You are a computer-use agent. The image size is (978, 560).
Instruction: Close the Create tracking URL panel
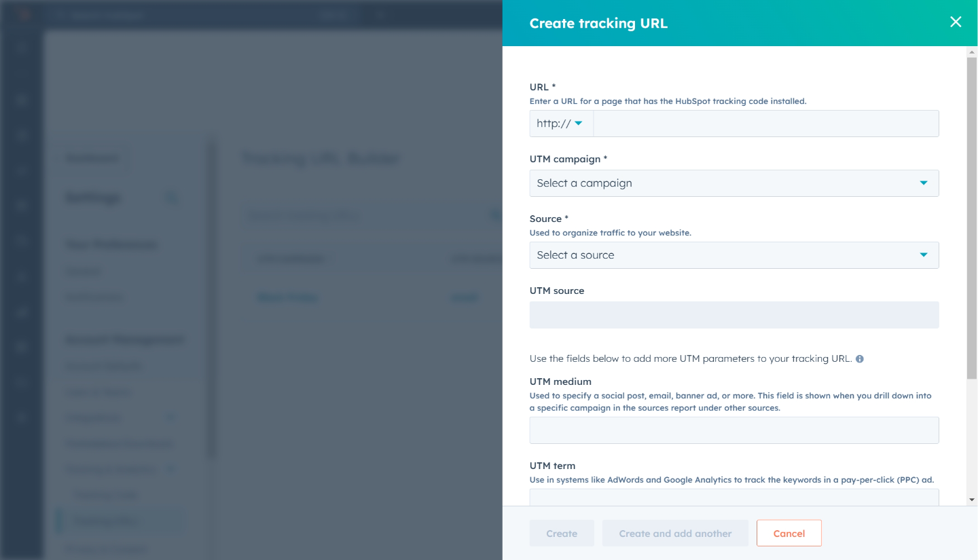tap(956, 22)
